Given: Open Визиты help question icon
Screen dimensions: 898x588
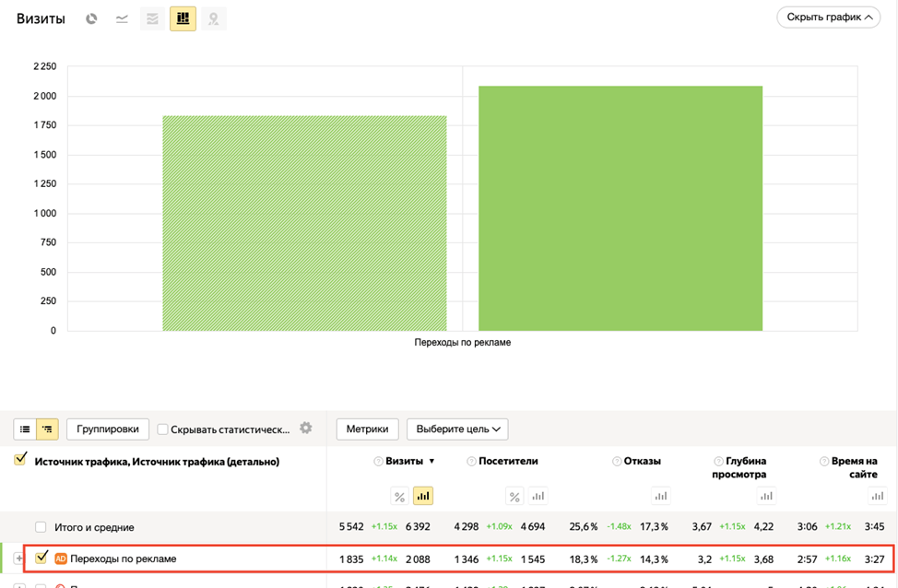Looking at the screenshot, I should [378, 462].
